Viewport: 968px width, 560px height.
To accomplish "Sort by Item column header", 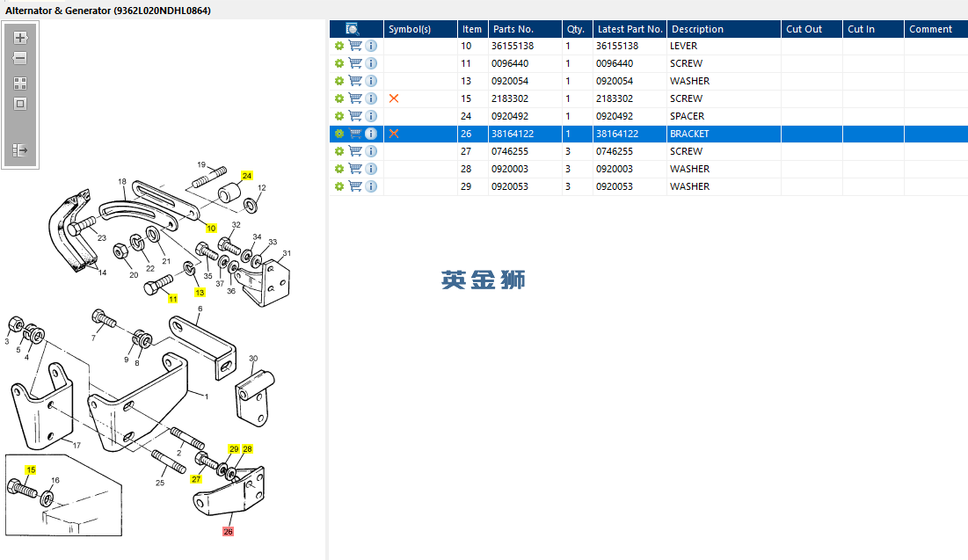I will point(473,29).
